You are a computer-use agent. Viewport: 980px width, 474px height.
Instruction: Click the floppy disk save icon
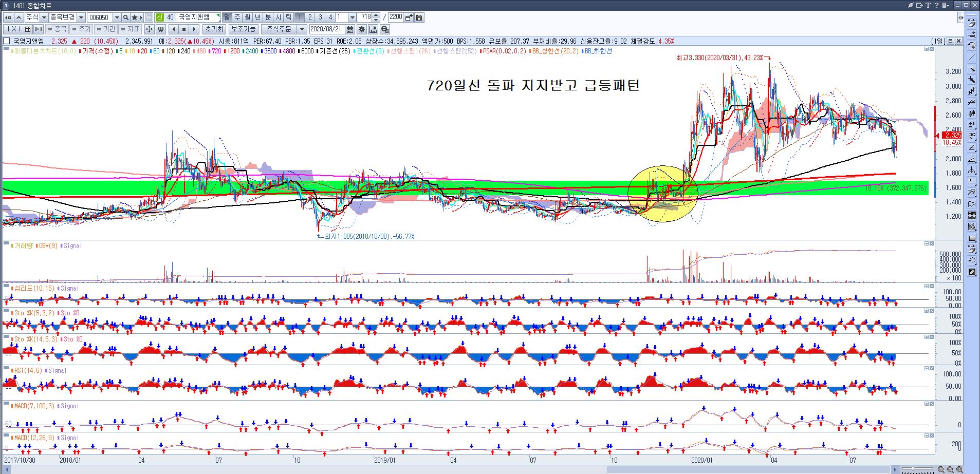[x=419, y=17]
